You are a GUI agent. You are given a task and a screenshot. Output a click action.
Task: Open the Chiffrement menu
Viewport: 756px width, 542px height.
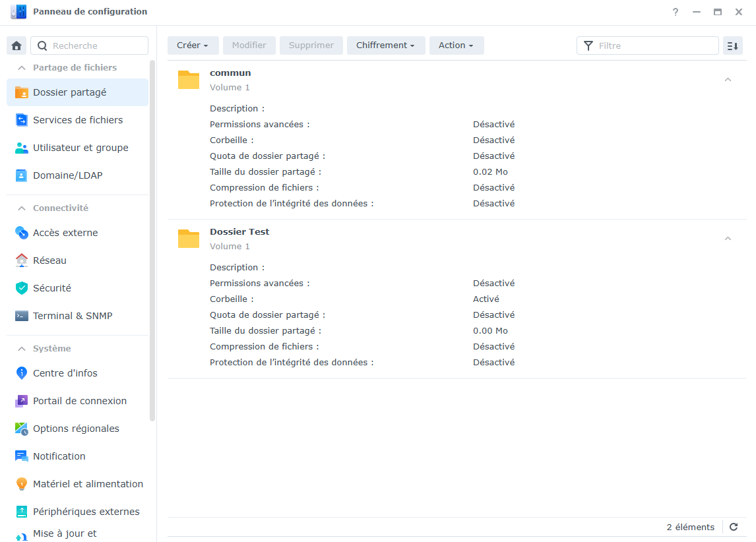click(386, 45)
